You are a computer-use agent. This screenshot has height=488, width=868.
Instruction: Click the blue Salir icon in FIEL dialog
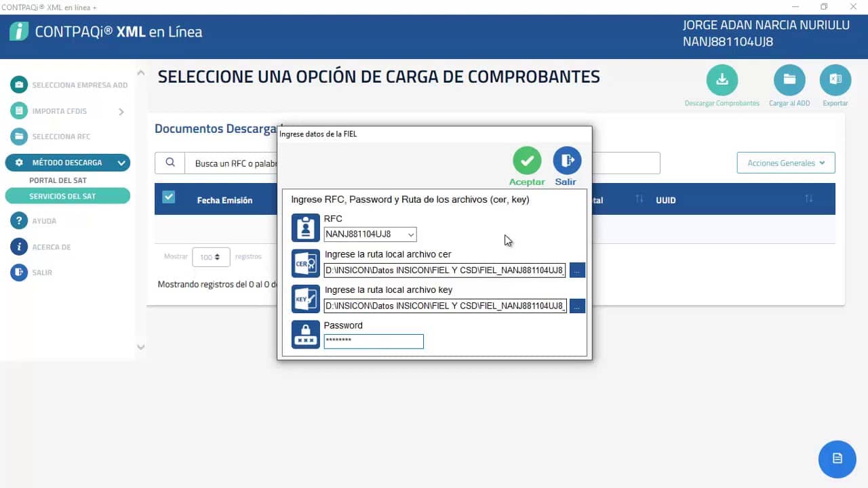tap(567, 161)
